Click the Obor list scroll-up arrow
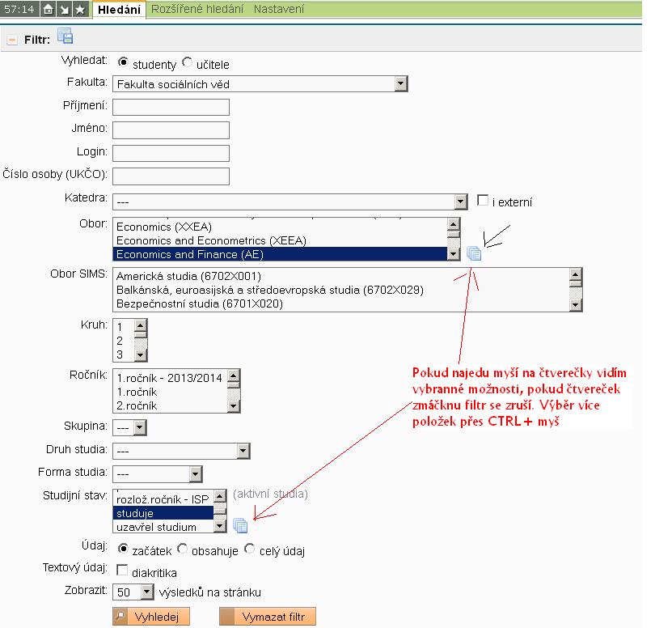This screenshot has height=628, width=672. (x=454, y=224)
